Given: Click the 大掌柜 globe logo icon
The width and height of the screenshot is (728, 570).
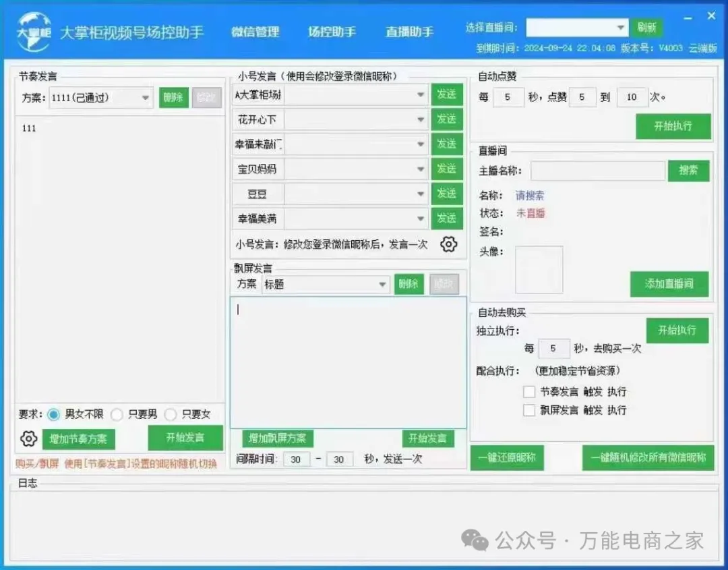Looking at the screenshot, I should coord(33,32).
